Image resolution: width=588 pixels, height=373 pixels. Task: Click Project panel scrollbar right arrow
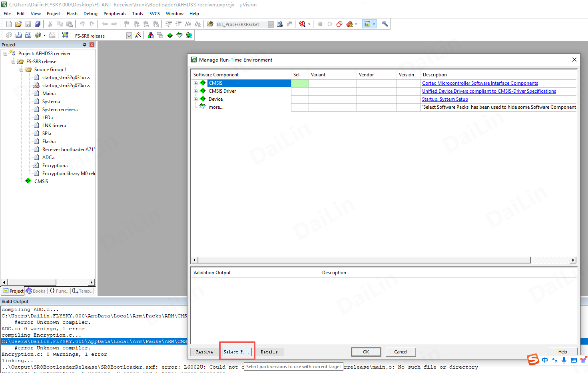92,282
